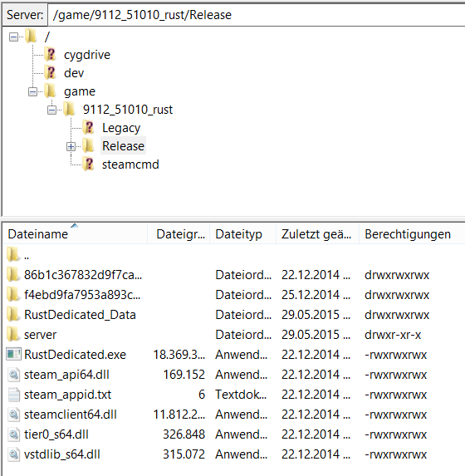Select the server folder icon in file list
Screen dimensions: 465x476
coord(12,335)
